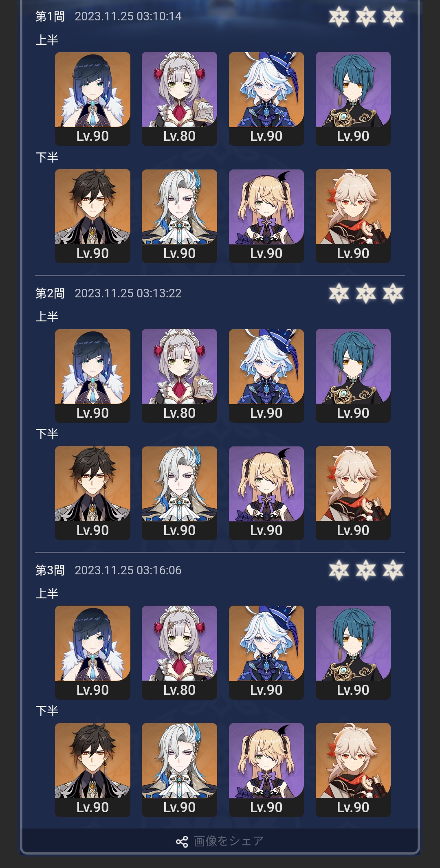
Task: Tap Fischl portrait in chamber 3 second half
Action: pos(266,770)
